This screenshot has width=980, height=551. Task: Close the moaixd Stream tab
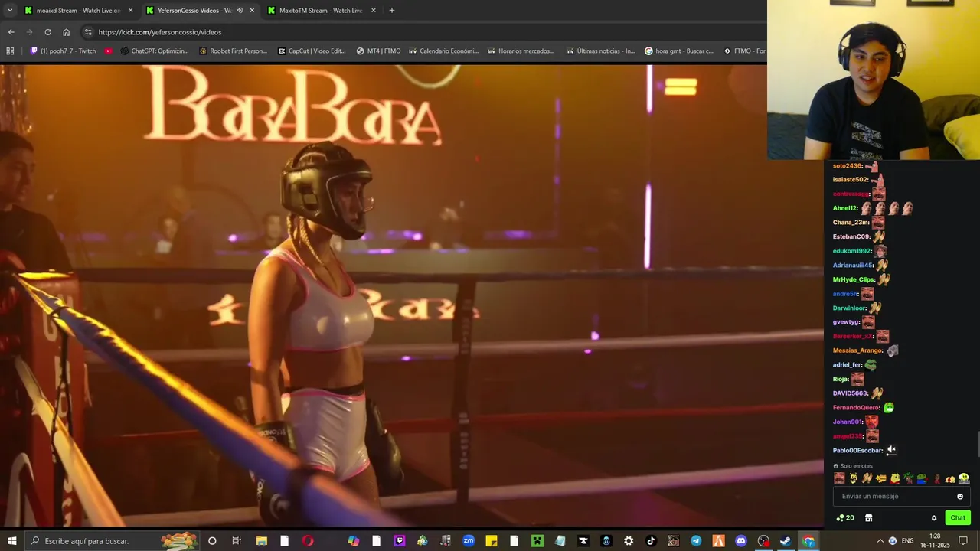point(130,11)
